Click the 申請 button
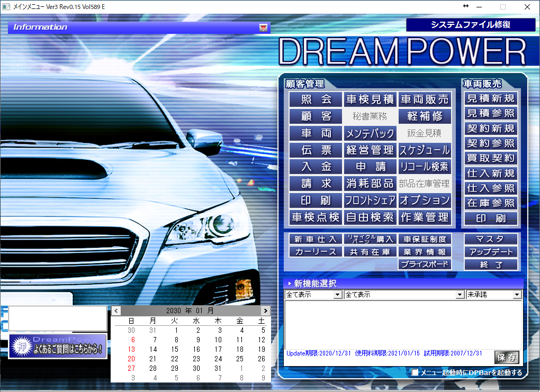The height and width of the screenshot is (392, 540). (x=370, y=167)
